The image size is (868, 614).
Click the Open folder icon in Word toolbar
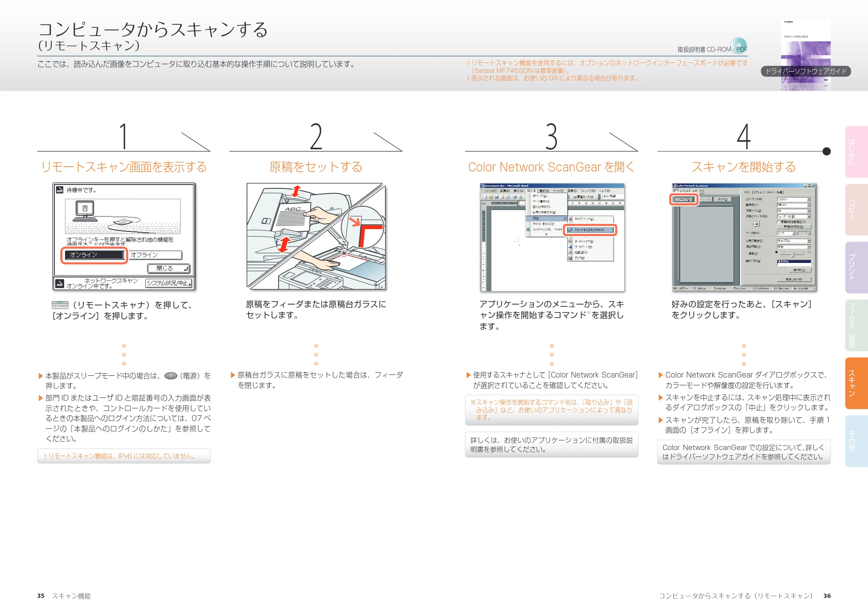tap(491, 197)
